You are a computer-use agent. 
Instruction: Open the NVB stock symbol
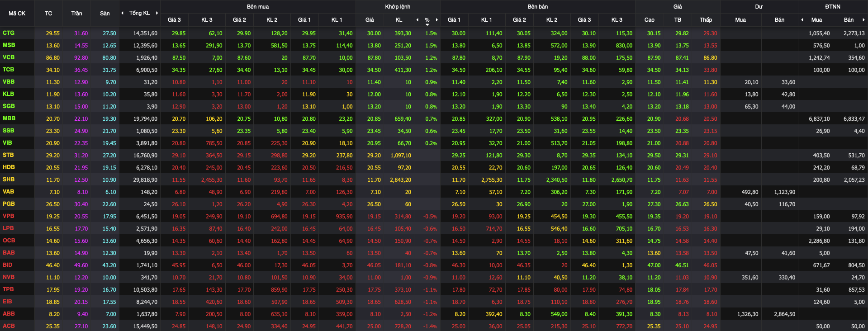click(9, 277)
